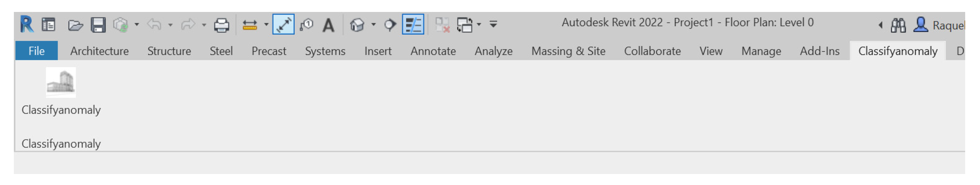Image resolution: width=980 pixels, height=185 pixels.
Task: Expand the Switch Windows dropdown arrow
Action: [x=479, y=25]
